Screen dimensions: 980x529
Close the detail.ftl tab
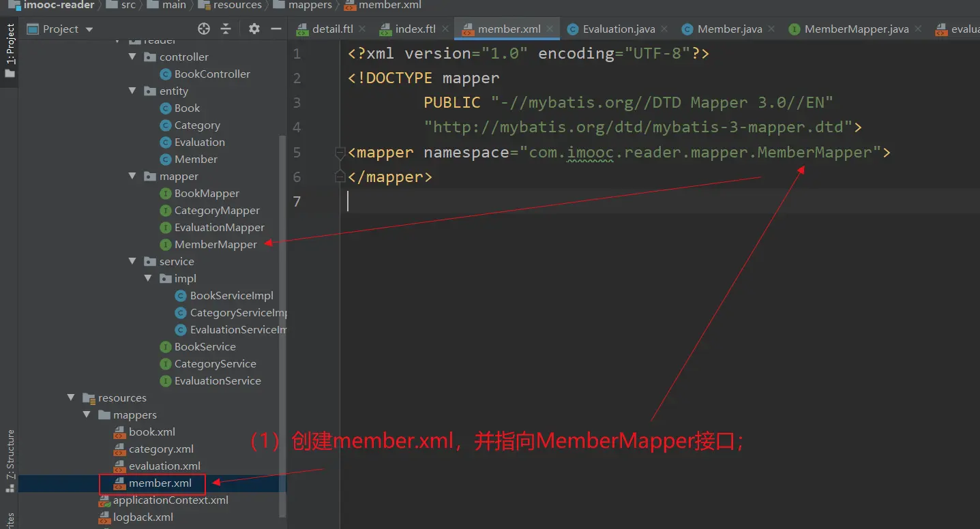coord(362,29)
